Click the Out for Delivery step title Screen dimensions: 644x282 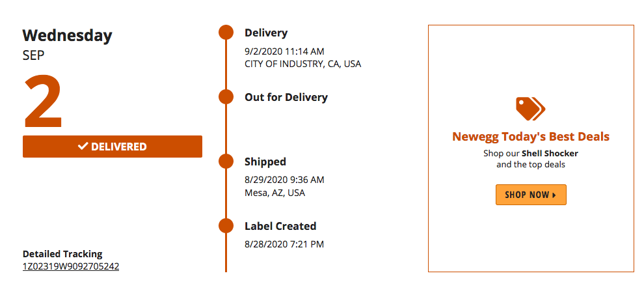point(286,97)
